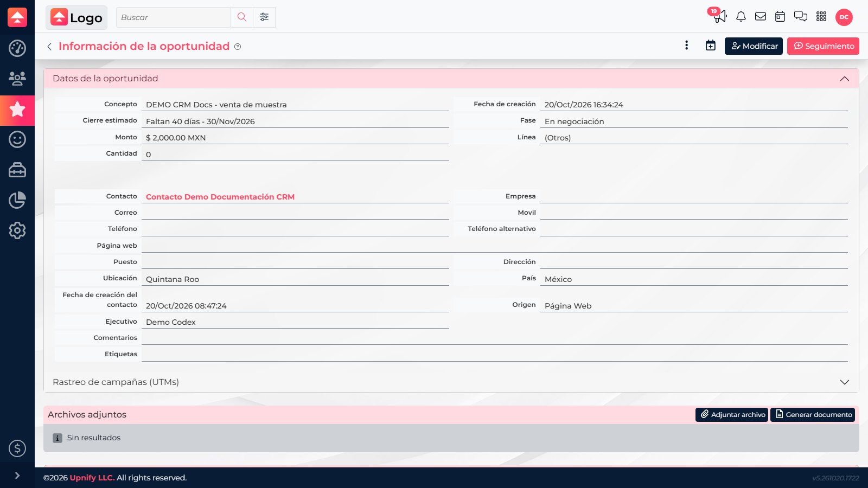Open the briefcase toolbox icon in sidebar
Screen dimensions: 868x488
coord(17,170)
